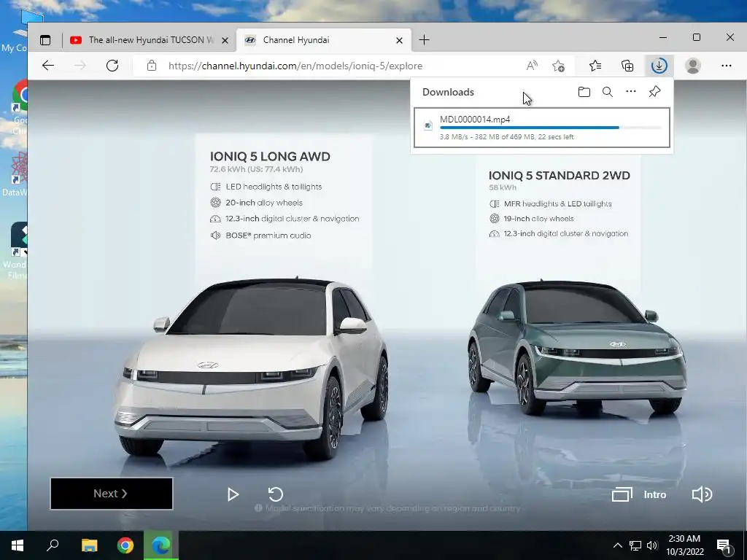The width and height of the screenshot is (747, 560).
Task: Minimize the Edge browser window
Action: 662,37
